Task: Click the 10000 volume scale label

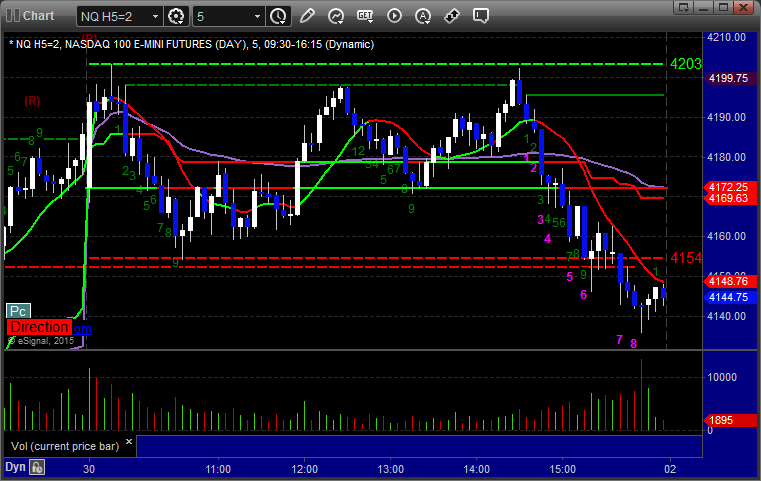Action: click(x=722, y=377)
